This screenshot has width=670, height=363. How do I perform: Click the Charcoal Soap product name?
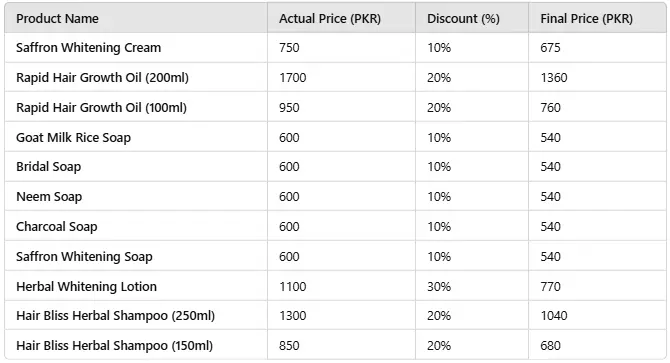click(x=56, y=227)
